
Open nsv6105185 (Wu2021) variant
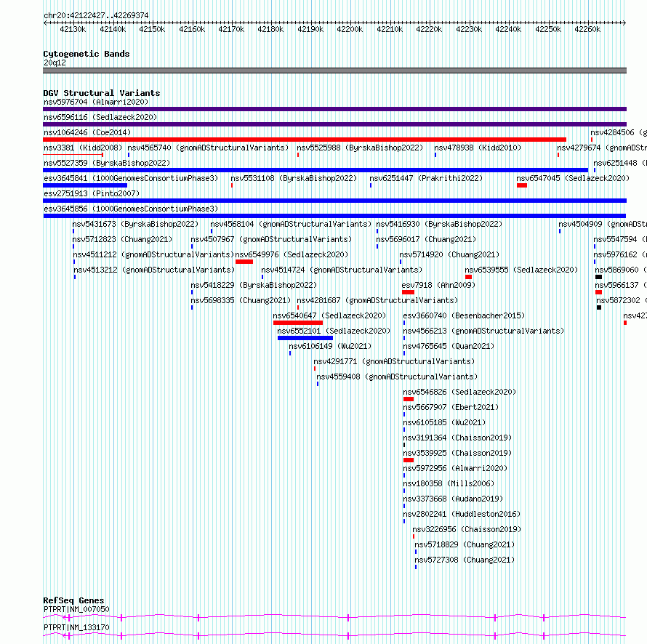[x=444, y=422]
